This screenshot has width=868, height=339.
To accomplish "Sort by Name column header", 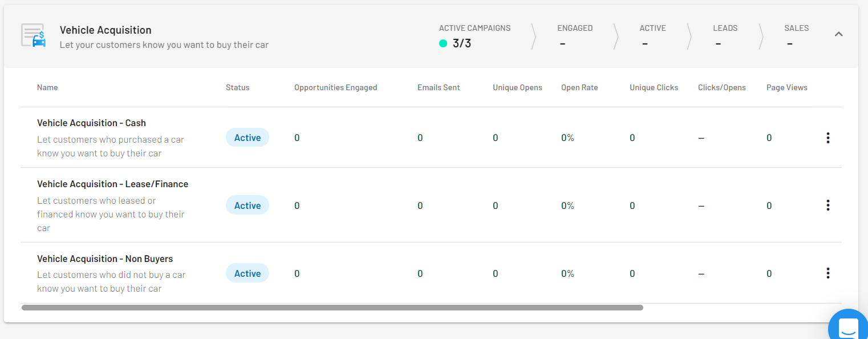I will pos(47,87).
